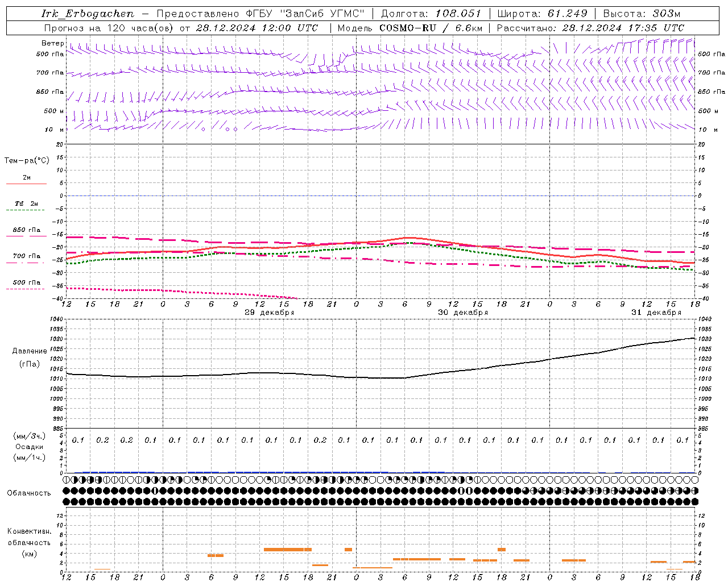Click the 'Широта: 61.249' header field
The height and width of the screenshot is (582, 728).
click(x=542, y=14)
